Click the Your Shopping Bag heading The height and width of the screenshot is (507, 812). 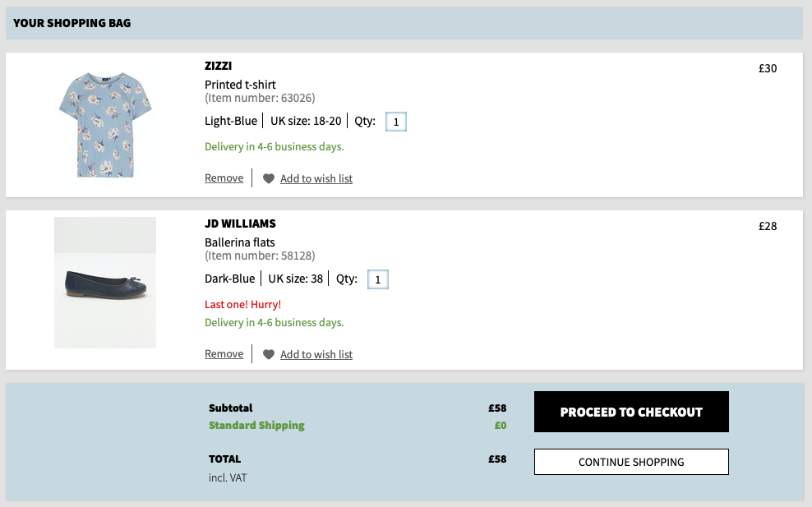click(x=72, y=23)
